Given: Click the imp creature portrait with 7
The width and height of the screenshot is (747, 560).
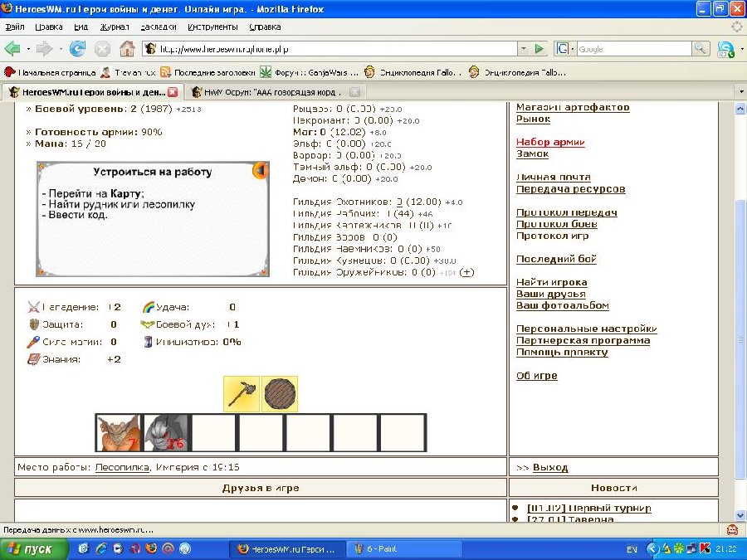Looking at the screenshot, I should click(x=119, y=432).
